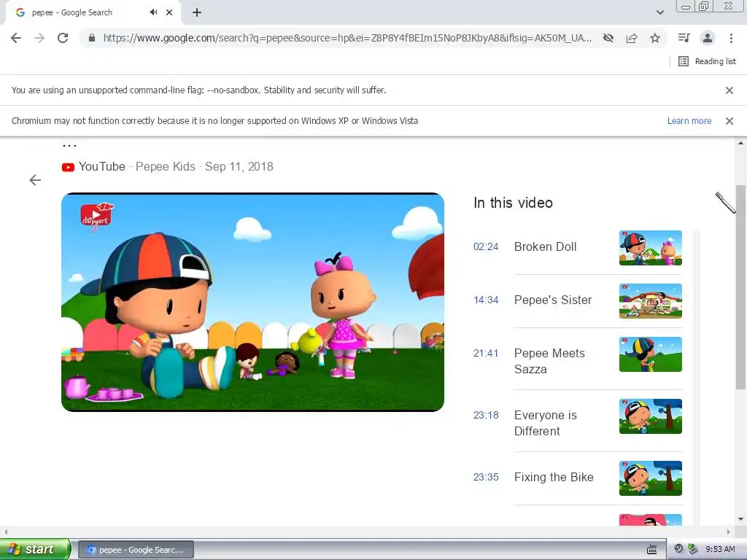The image size is (747, 560).
Task: Mute tab via speaker icon
Action: coord(153,12)
